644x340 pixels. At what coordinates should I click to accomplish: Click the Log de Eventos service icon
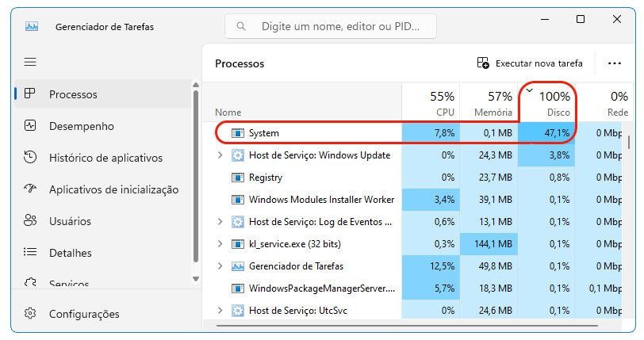point(238,222)
